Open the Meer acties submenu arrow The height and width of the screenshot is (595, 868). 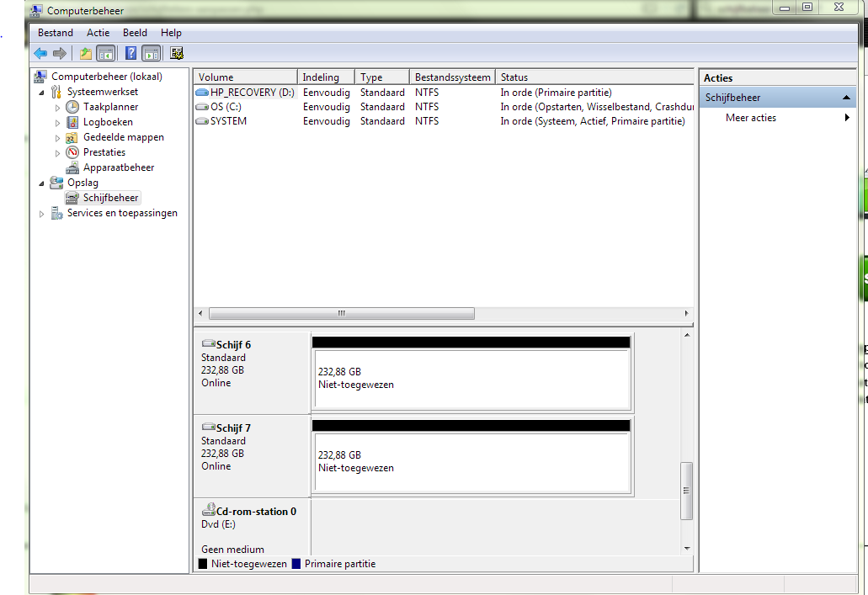[847, 117]
